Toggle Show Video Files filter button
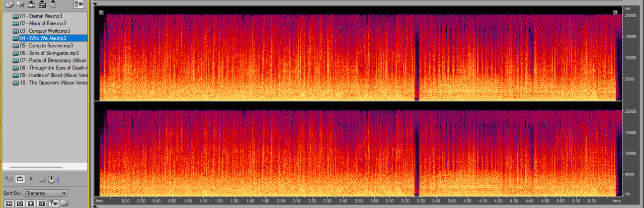This screenshot has width=644, height=208. (31, 203)
